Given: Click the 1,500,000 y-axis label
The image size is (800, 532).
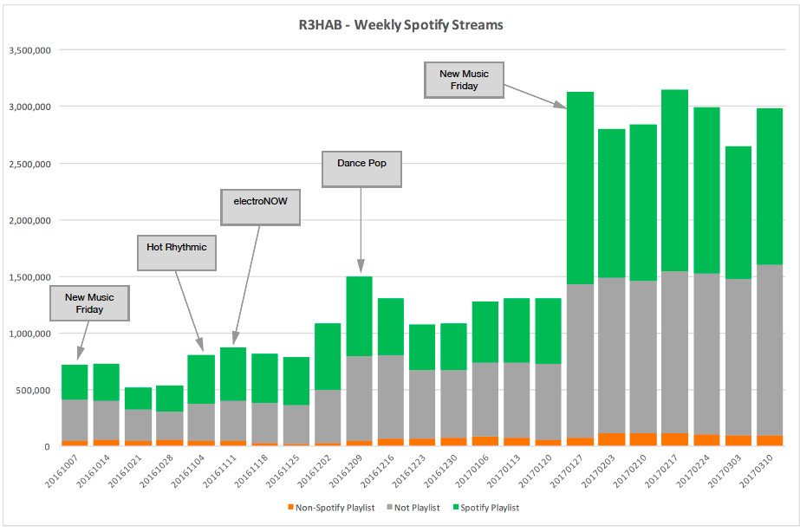Looking at the screenshot, I should point(29,276).
